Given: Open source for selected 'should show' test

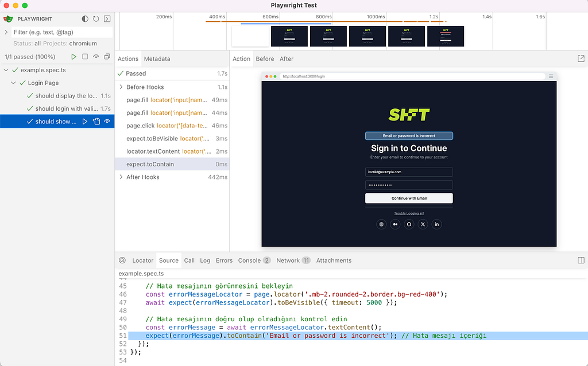Looking at the screenshot, I should point(96,122).
